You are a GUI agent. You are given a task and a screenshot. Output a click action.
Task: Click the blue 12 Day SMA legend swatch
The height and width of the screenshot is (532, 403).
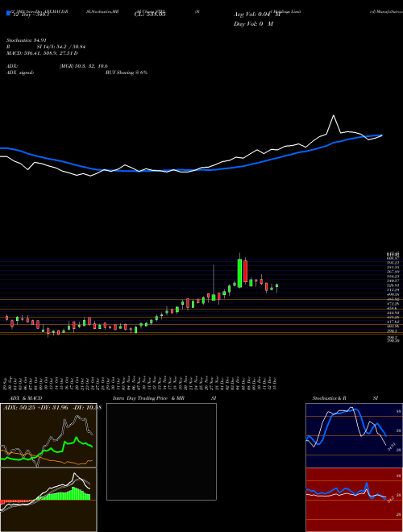click(x=8, y=13)
